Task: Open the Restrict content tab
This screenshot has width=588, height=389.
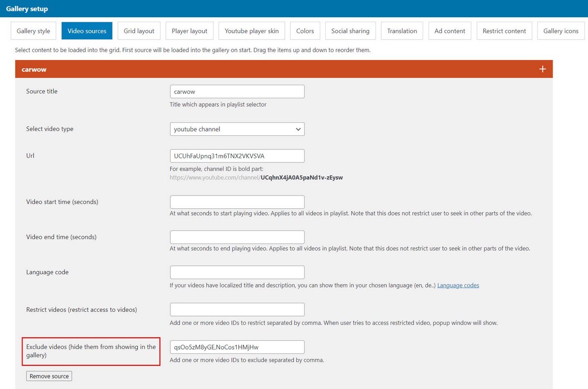Action: coord(504,31)
